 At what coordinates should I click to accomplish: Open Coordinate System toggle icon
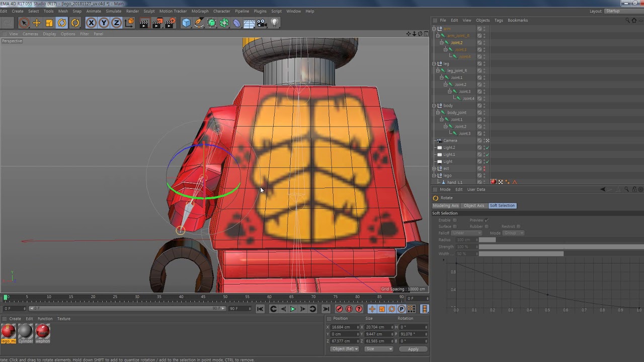coord(129,23)
